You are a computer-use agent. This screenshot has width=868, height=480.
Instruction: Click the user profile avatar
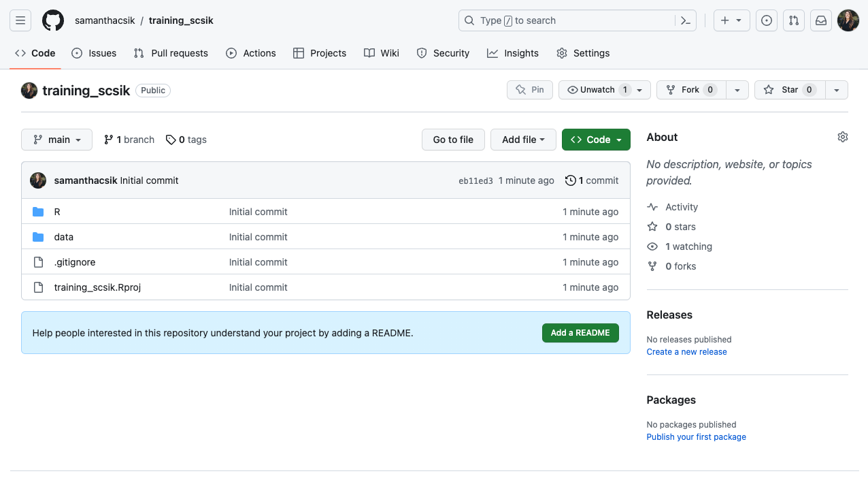tap(848, 20)
